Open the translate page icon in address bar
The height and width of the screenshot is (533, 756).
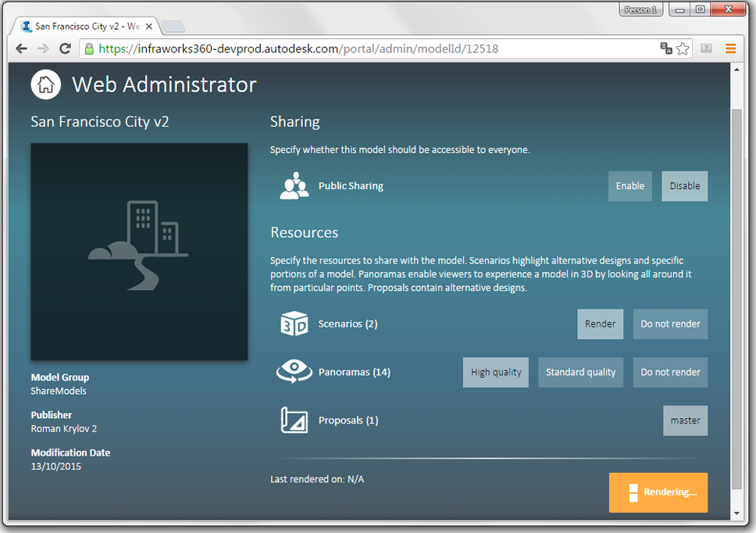tap(666, 48)
